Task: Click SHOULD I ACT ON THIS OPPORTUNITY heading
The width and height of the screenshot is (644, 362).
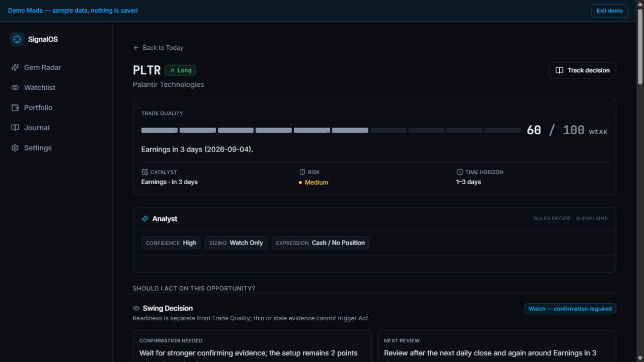Action: point(194,288)
